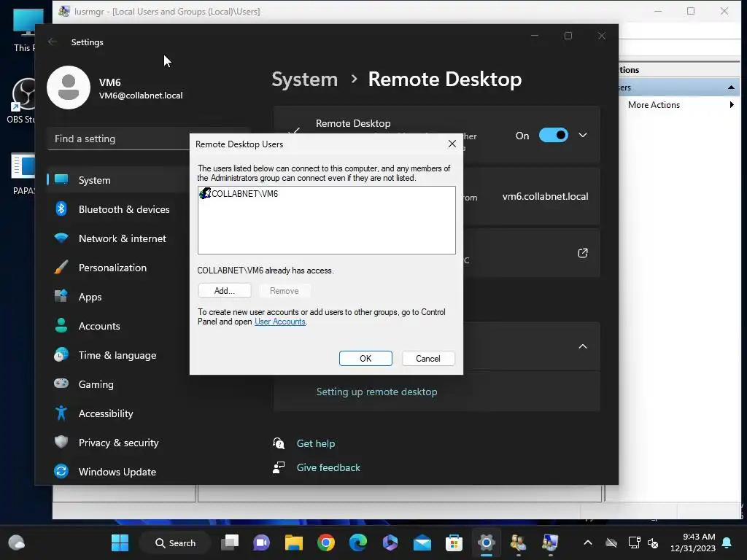
Task: Click the Settings gear taskbar icon
Action: (486, 542)
